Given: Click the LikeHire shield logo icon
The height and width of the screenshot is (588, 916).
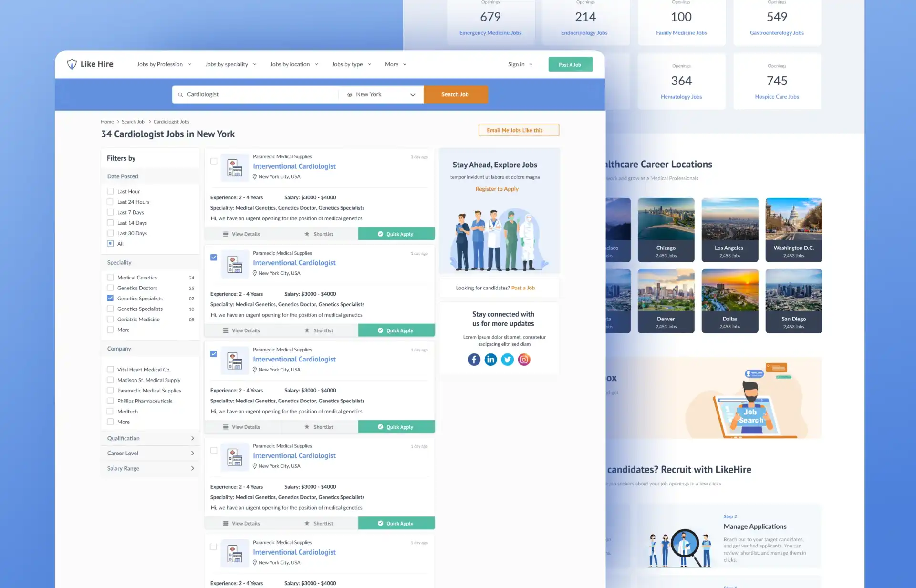Looking at the screenshot, I should [x=72, y=64].
